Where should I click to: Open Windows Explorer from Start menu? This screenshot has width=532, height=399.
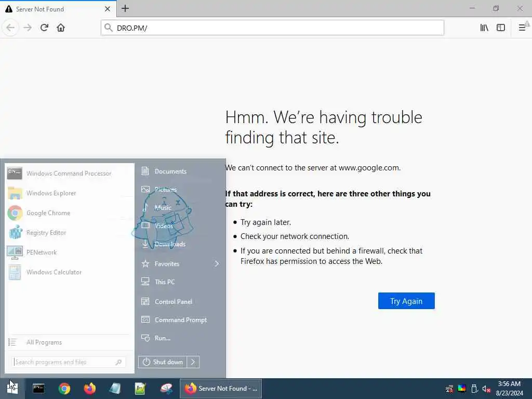click(x=70, y=193)
